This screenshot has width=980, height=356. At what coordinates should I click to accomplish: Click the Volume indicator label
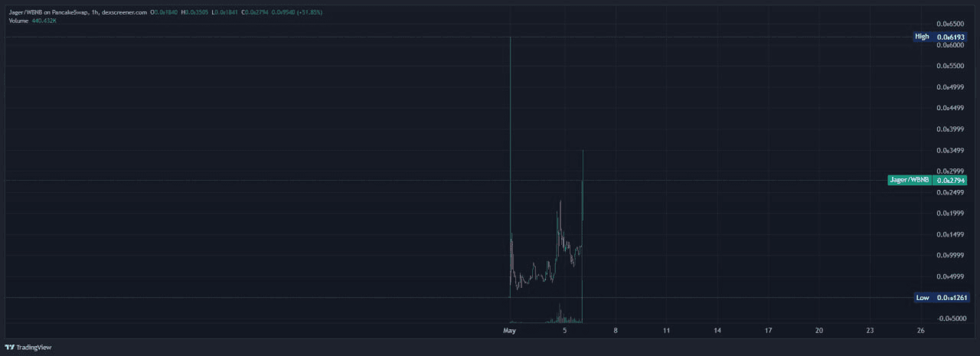(17, 21)
